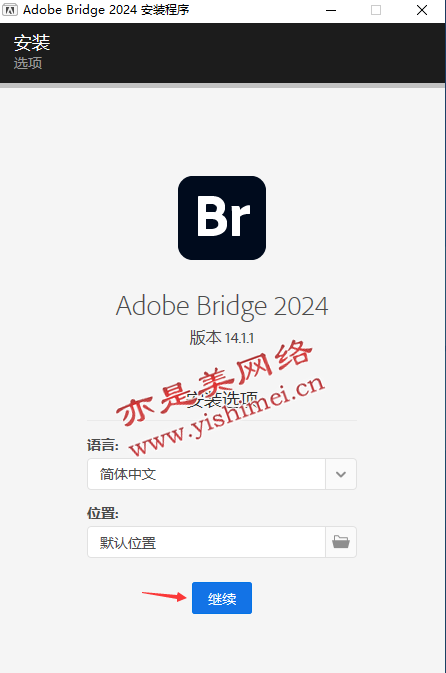Click the blue 继续 button

pos(222,598)
